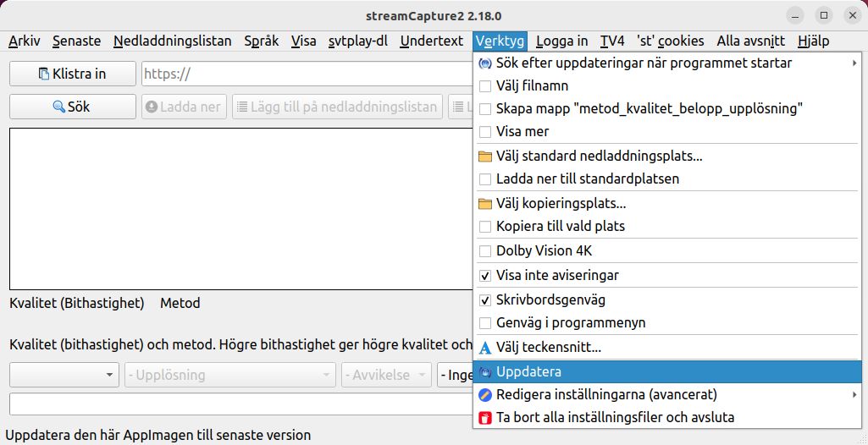The image size is (868, 445).
Task: Maximize the streamCapture2 window
Action: click(824, 15)
